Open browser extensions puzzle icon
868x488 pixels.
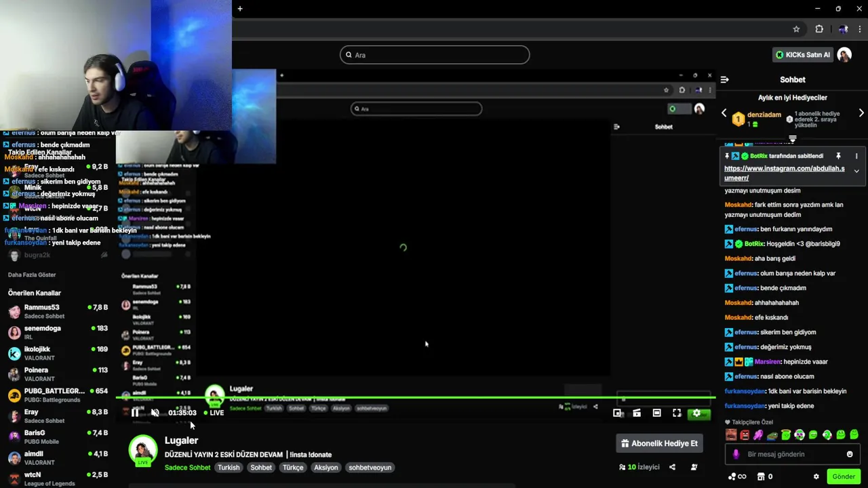click(x=819, y=29)
